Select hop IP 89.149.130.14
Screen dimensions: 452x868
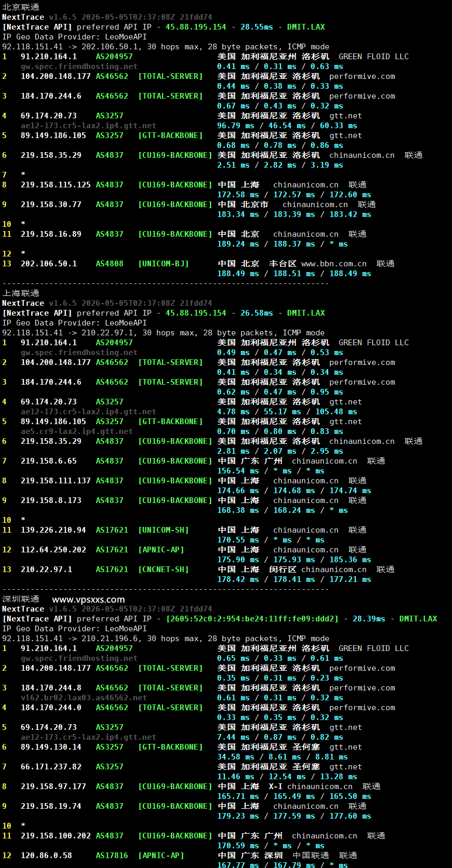tap(51, 747)
